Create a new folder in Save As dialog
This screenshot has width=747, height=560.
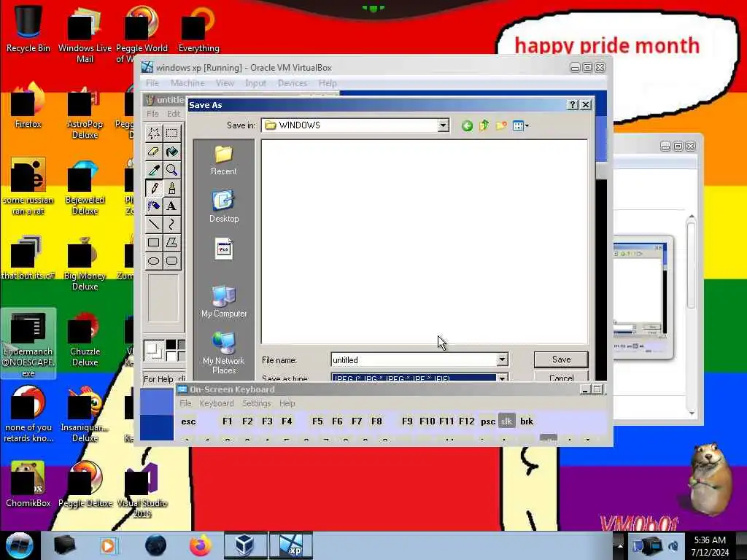point(501,125)
